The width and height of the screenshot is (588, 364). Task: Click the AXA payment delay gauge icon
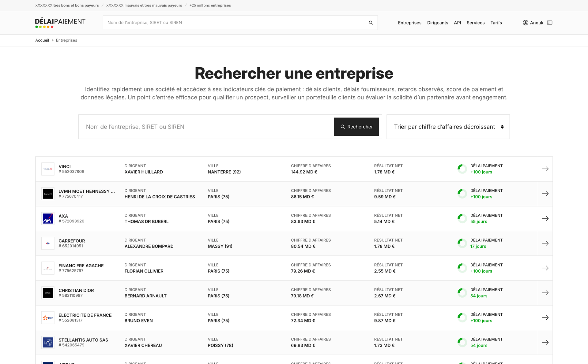pyautogui.click(x=462, y=218)
